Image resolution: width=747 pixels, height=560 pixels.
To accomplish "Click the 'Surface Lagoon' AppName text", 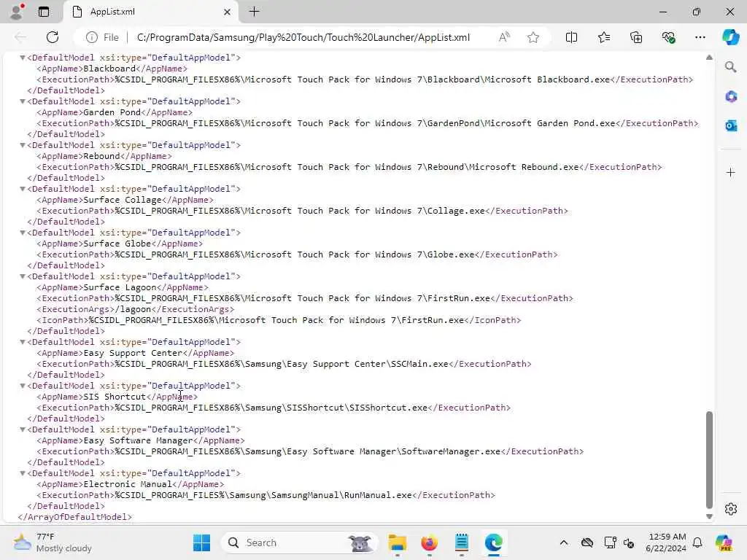I will click(x=120, y=287).
